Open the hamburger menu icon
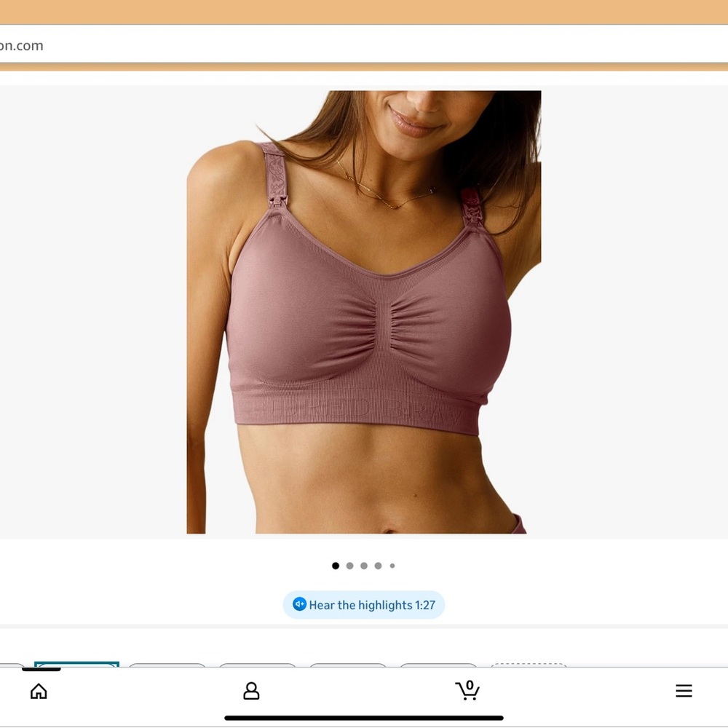Screen dimensions: 728x728 click(684, 690)
